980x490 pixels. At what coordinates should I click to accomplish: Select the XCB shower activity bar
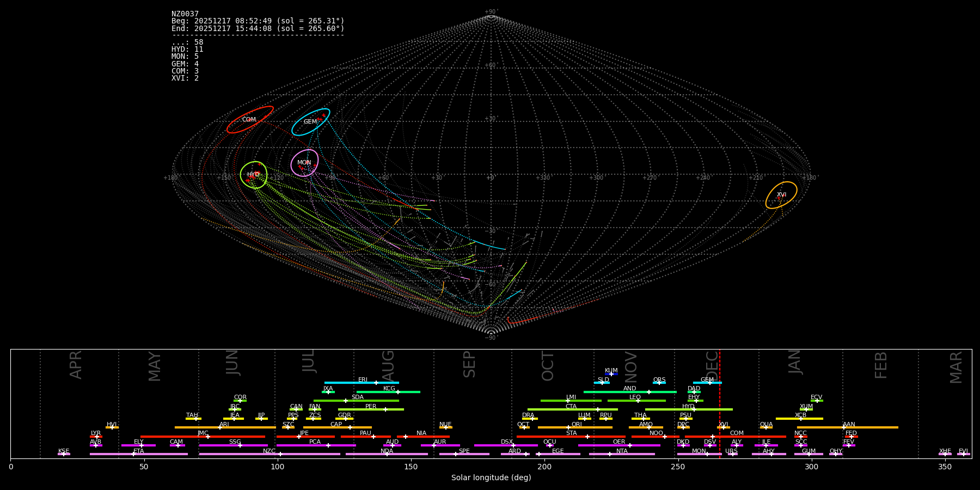pos(799,419)
